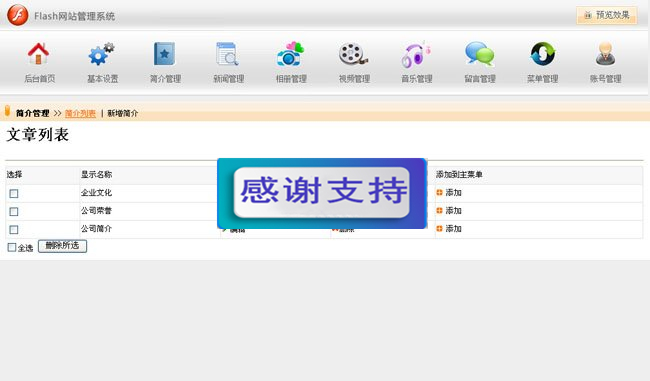The image size is (650, 381).
Task: Click the 基本设置 label
Action: 102,78
